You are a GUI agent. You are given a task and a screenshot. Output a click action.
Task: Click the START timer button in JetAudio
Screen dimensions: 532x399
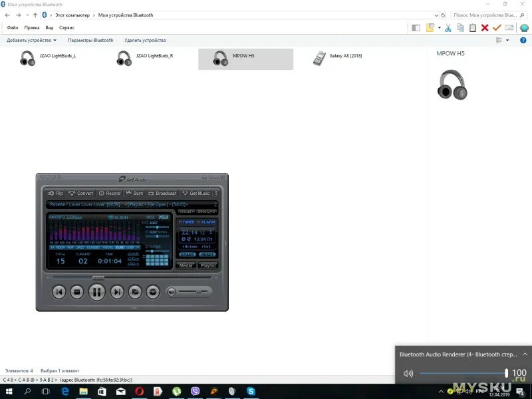(188, 255)
